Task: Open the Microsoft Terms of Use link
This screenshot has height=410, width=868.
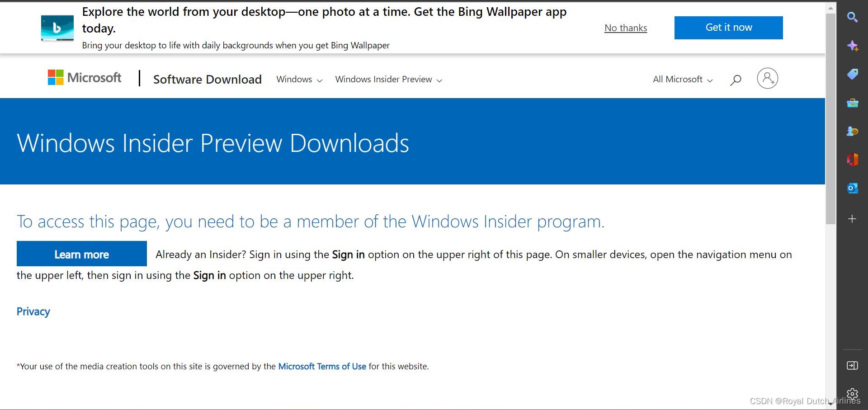Action: coord(322,366)
